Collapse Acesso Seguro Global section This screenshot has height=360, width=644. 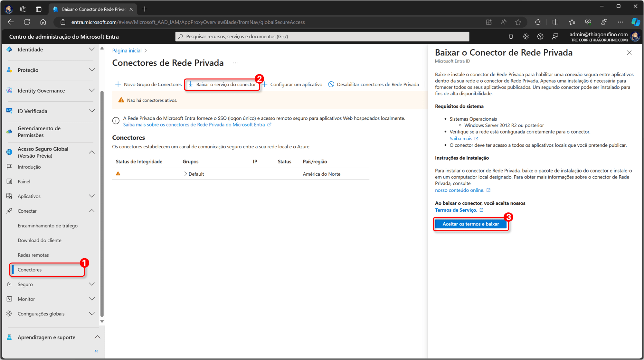pos(92,152)
